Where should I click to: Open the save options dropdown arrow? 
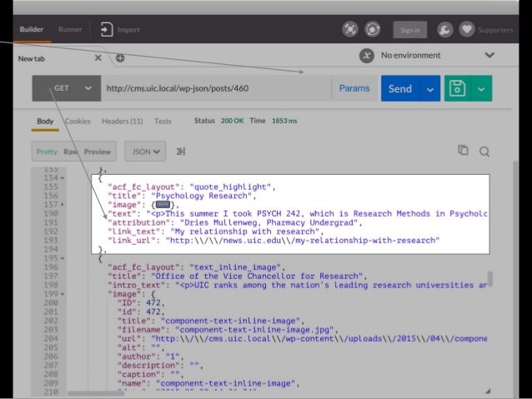coord(481,89)
